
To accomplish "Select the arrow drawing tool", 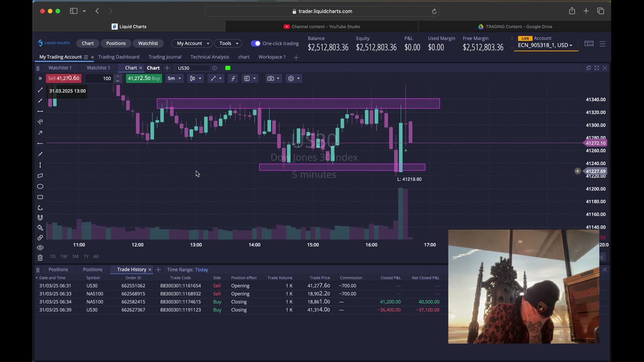I will (x=40, y=133).
